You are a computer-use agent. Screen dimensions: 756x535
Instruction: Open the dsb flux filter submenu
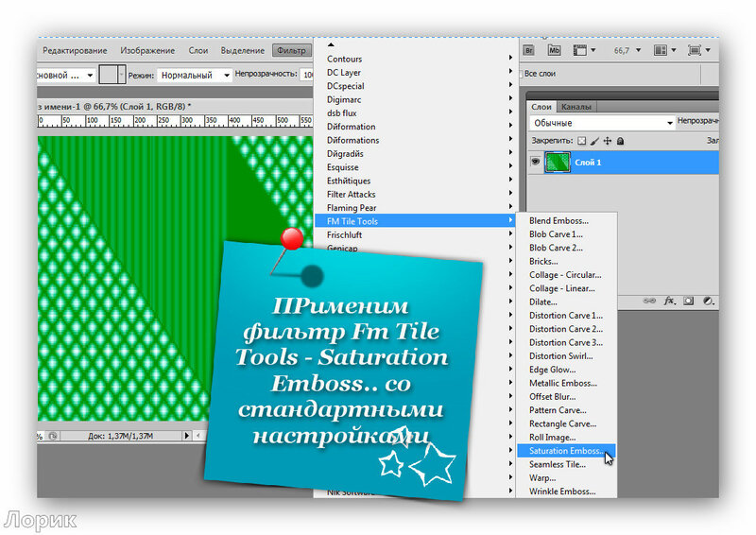click(x=415, y=112)
